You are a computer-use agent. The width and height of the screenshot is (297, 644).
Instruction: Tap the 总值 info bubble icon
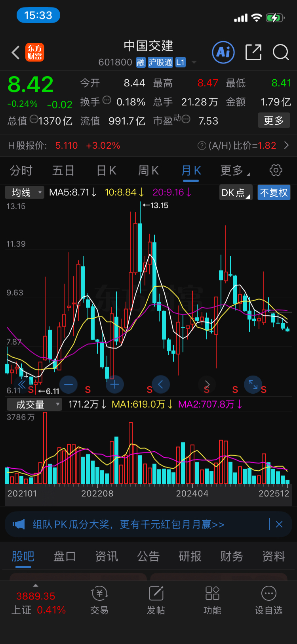pyautogui.click(x=34, y=119)
